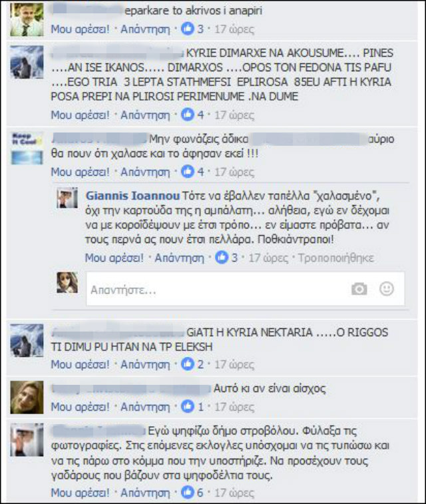Click 'Τροποποιήθηκε' edited label on Giannis's reply

[x=335, y=258]
